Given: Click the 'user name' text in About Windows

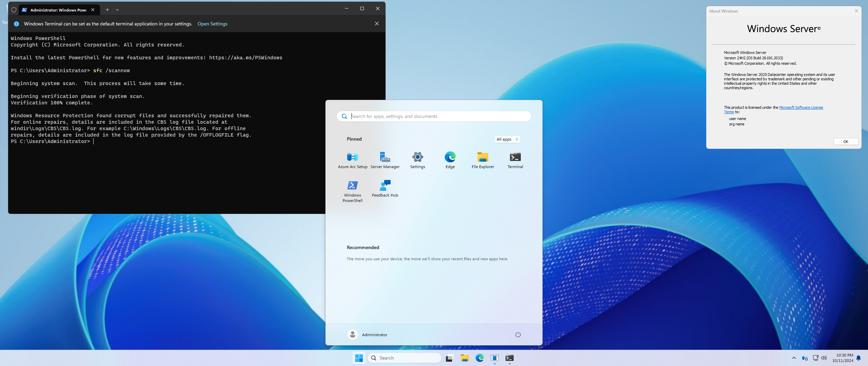Looking at the screenshot, I should pos(737,119).
